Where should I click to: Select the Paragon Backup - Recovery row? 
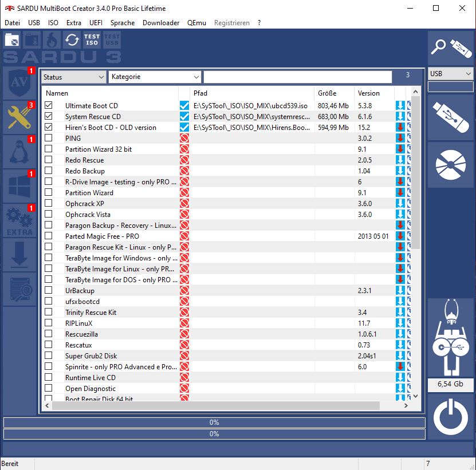[226, 225]
